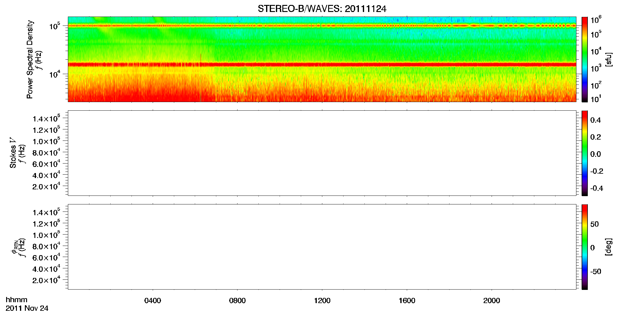The height and width of the screenshot is (332, 644).
Task: Click the empty Stokes V plot panel
Action: (x=322, y=153)
